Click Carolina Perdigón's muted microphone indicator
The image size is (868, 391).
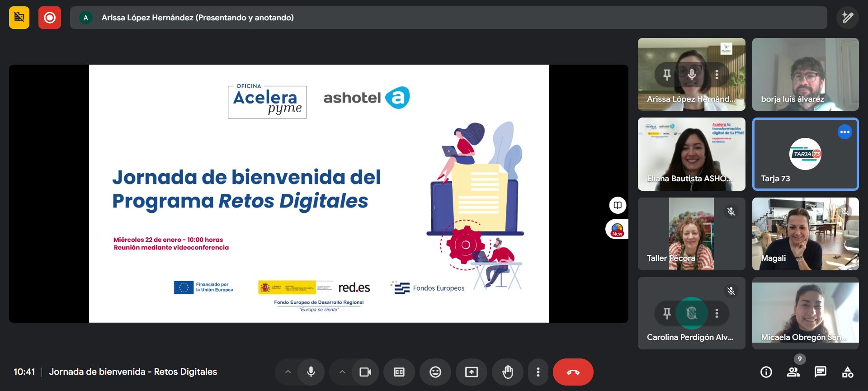pos(731,291)
